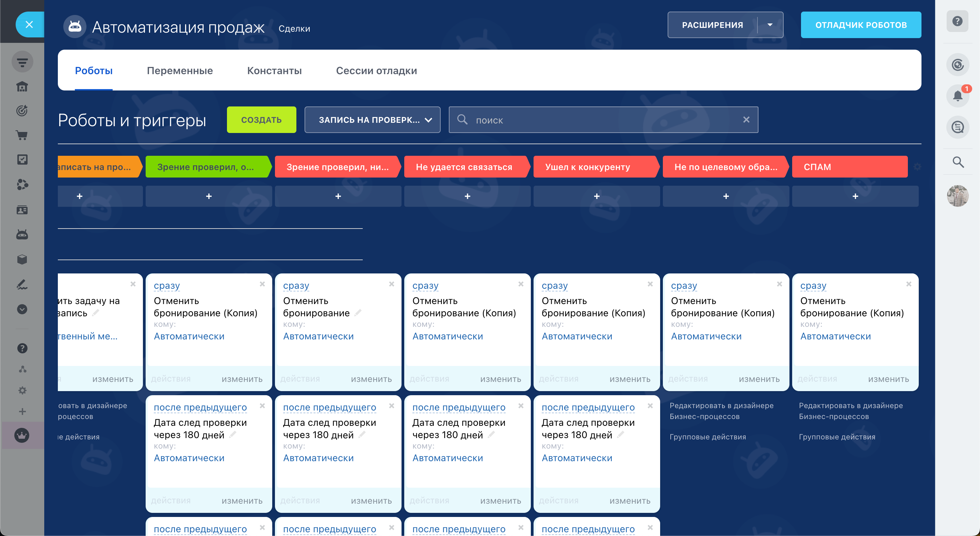Viewport: 980px width, 536px height.
Task: Click the robot icon in left sidebar
Action: coord(22,235)
